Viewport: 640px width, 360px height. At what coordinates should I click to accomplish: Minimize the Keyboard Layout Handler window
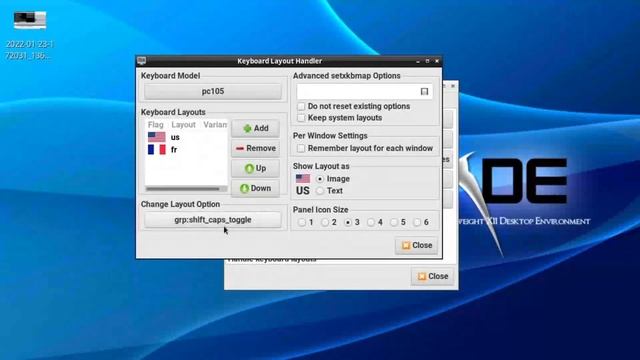click(x=418, y=61)
